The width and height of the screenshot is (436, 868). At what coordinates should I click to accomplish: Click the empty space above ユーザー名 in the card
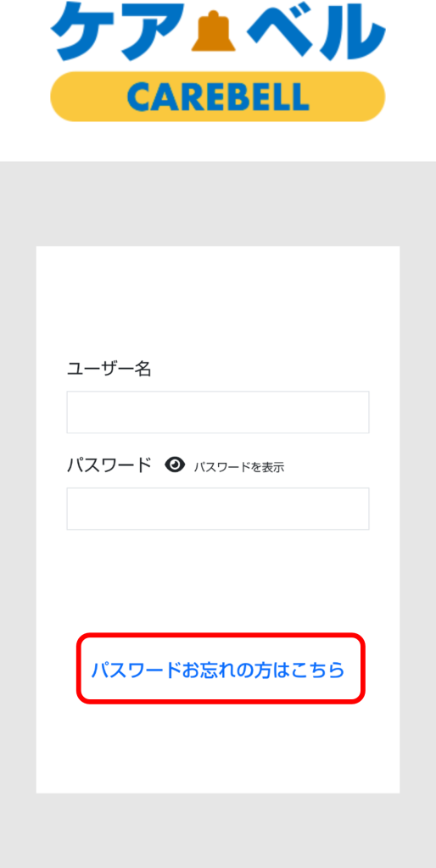pyautogui.click(x=218, y=302)
